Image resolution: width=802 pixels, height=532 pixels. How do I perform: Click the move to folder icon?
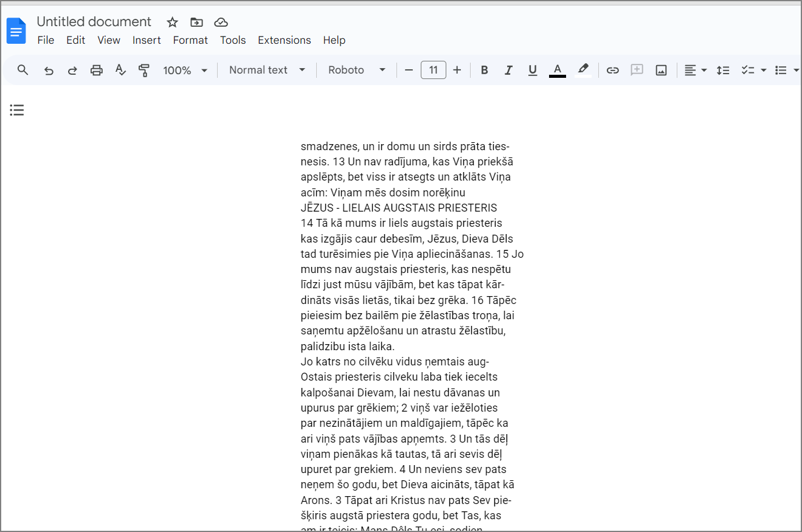(x=196, y=22)
